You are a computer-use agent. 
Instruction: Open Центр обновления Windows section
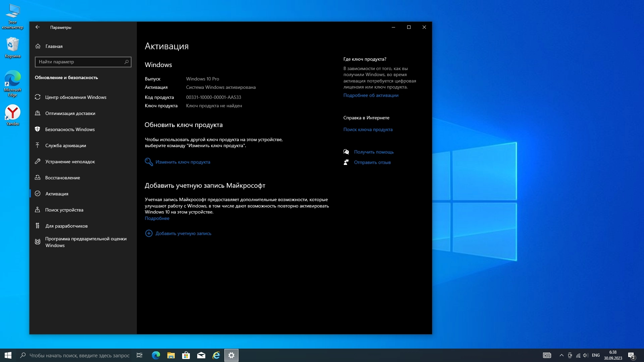click(x=75, y=97)
